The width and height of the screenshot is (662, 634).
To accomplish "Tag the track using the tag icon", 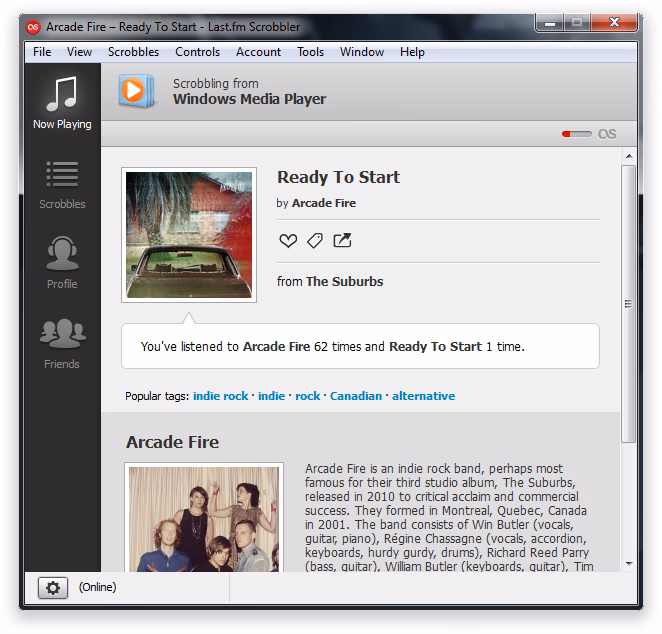I will coord(315,241).
